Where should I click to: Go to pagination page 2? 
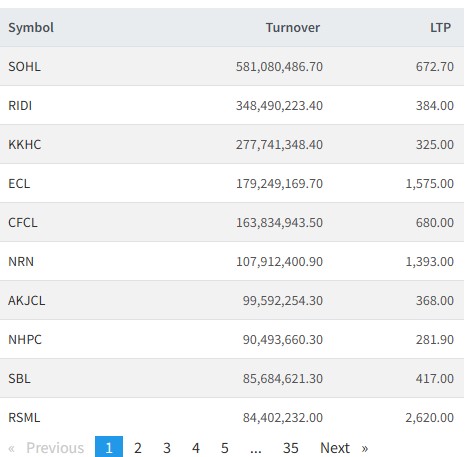click(x=138, y=448)
